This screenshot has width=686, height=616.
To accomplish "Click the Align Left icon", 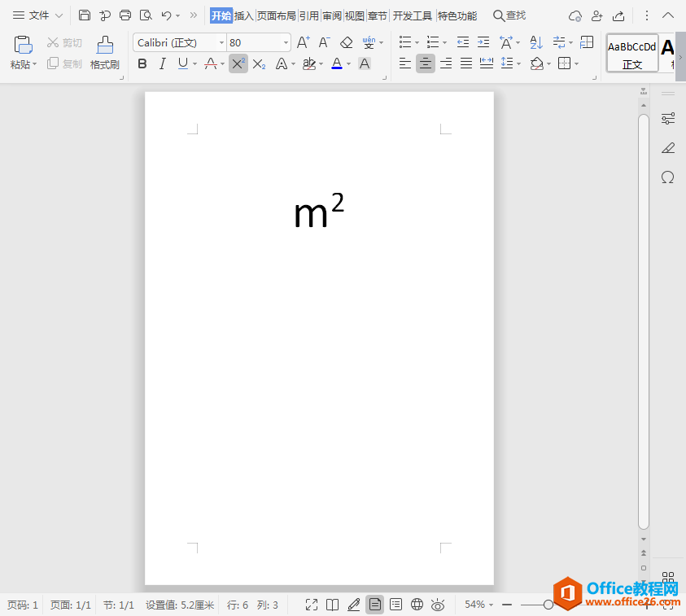I will tap(405, 63).
